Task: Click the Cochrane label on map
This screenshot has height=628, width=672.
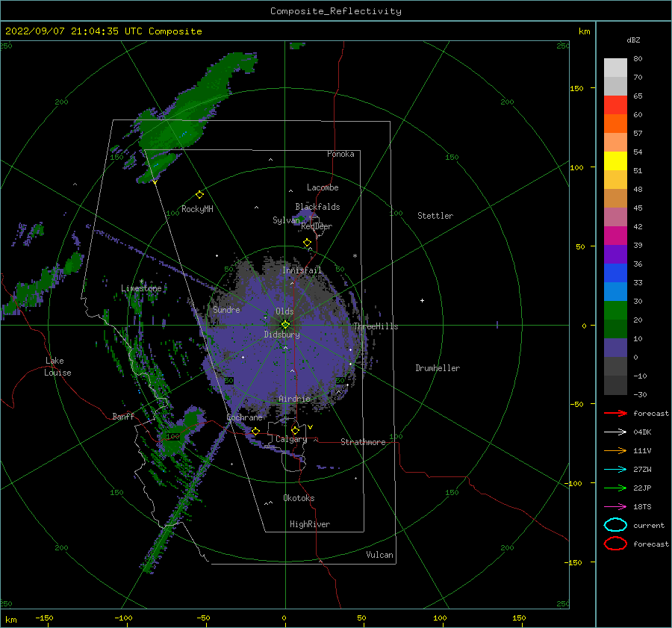Action: pos(244,417)
